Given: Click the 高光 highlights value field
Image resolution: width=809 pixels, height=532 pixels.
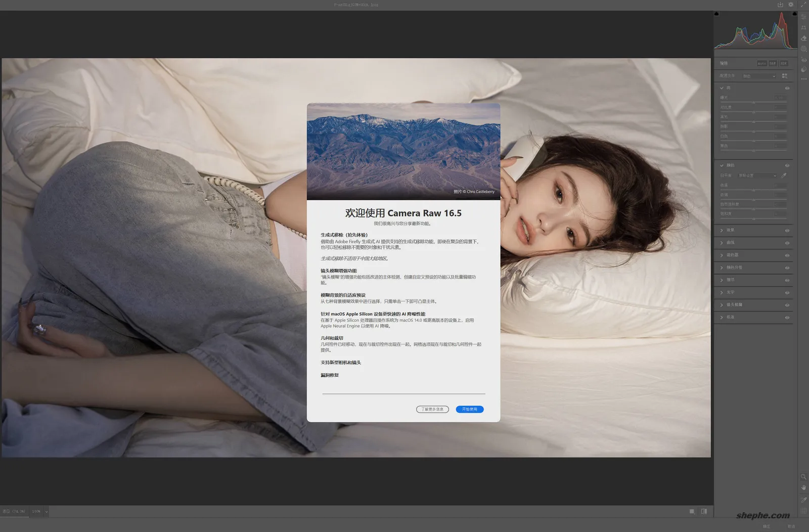Looking at the screenshot, I should [780, 117].
